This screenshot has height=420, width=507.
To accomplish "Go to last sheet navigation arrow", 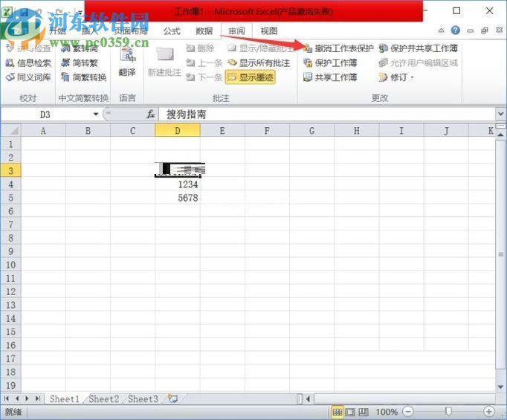I will pos(38,398).
